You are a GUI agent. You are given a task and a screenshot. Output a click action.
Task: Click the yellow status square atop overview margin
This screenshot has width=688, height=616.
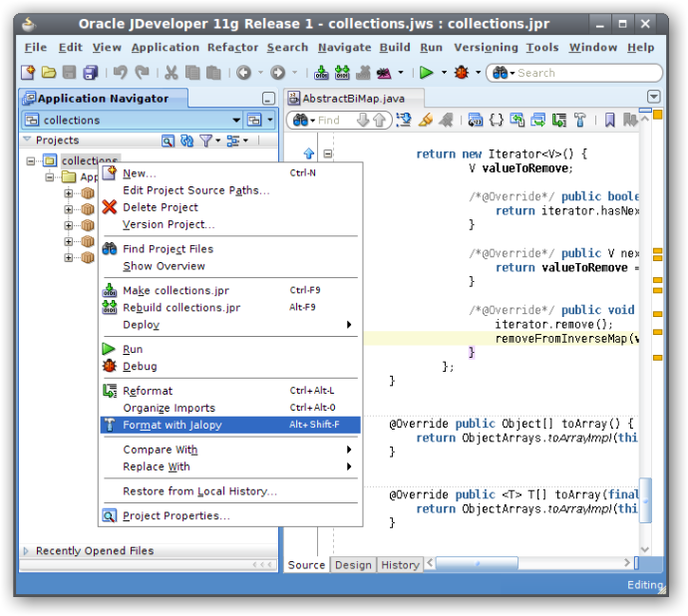pos(657,115)
